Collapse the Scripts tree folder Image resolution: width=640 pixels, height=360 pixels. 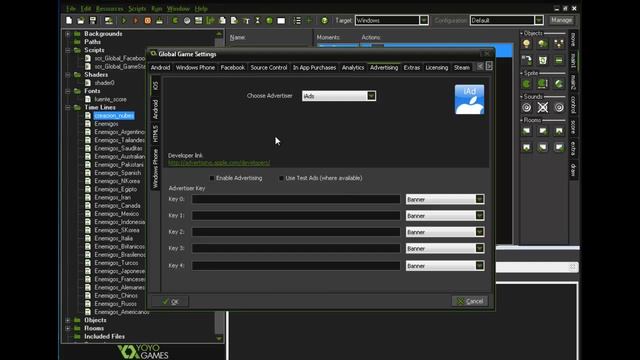[68, 50]
